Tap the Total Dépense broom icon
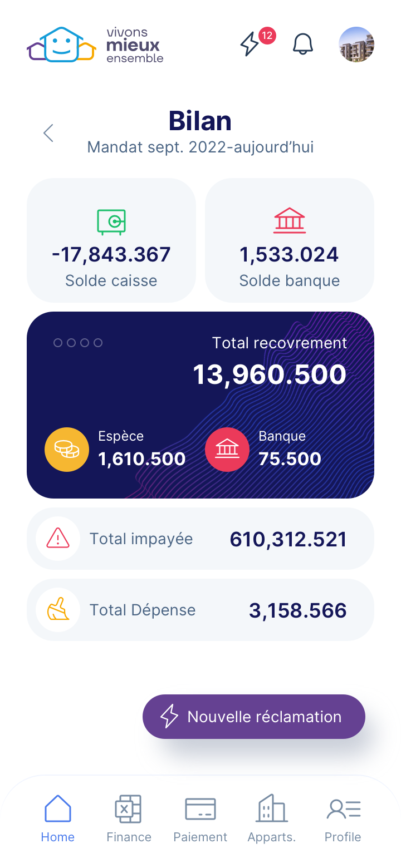The image size is (401, 868). pyautogui.click(x=58, y=610)
